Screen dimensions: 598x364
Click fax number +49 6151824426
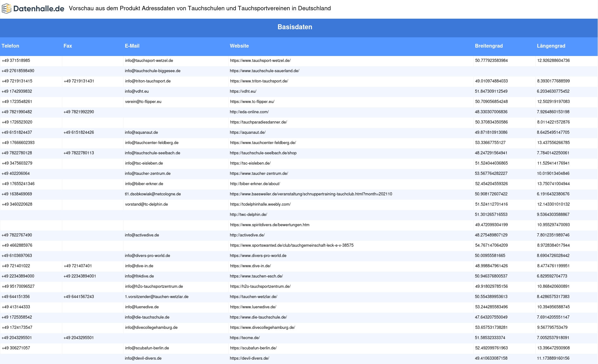(x=79, y=133)
